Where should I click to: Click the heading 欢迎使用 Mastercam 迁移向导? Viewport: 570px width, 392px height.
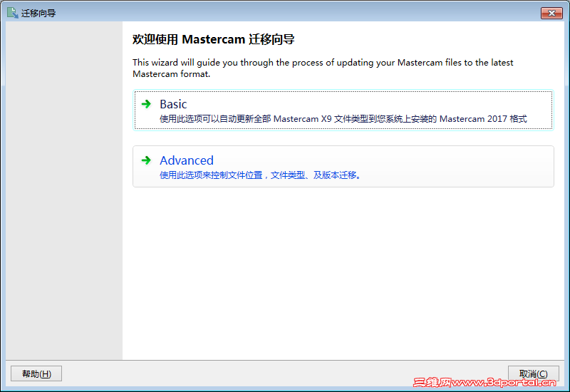click(x=213, y=39)
